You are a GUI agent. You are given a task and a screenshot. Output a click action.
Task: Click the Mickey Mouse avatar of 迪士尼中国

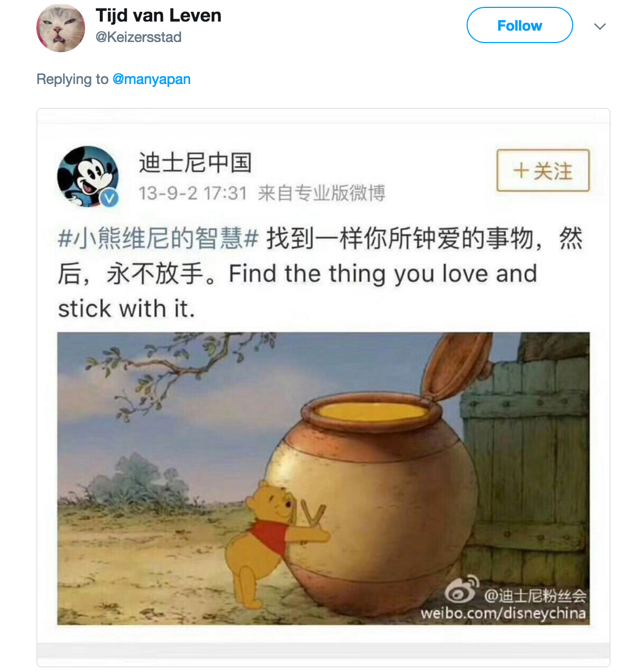click(x=88, y=177)
